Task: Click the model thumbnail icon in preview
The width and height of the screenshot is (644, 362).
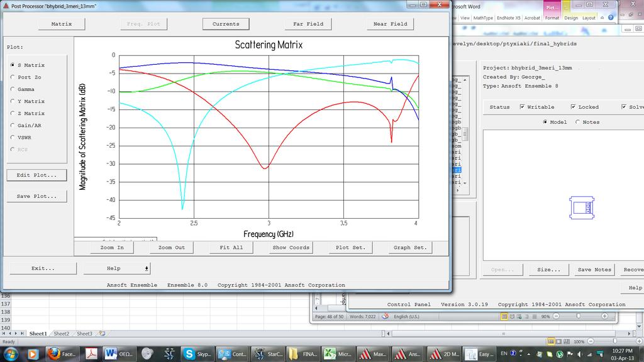Action: coord(582,207)
